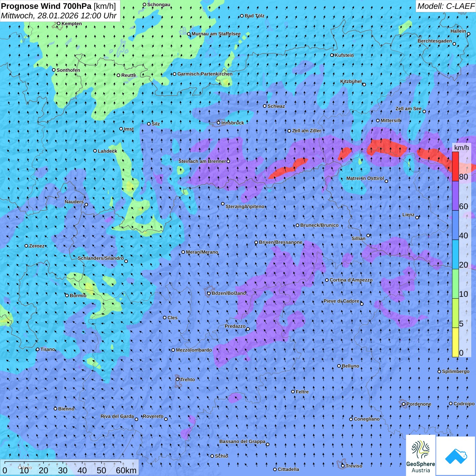
Task: Click the Zernez city marker
Action: tap(26, 246)
